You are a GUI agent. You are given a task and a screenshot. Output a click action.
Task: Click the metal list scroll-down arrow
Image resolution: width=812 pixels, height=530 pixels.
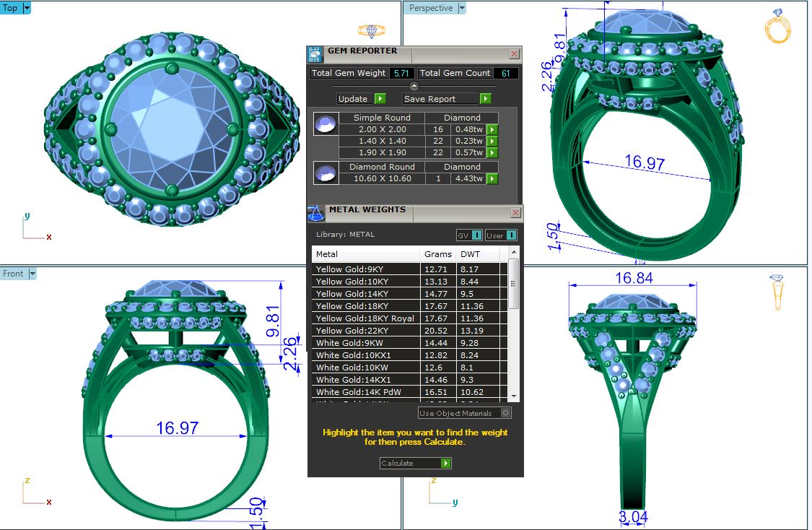[514, 396]
